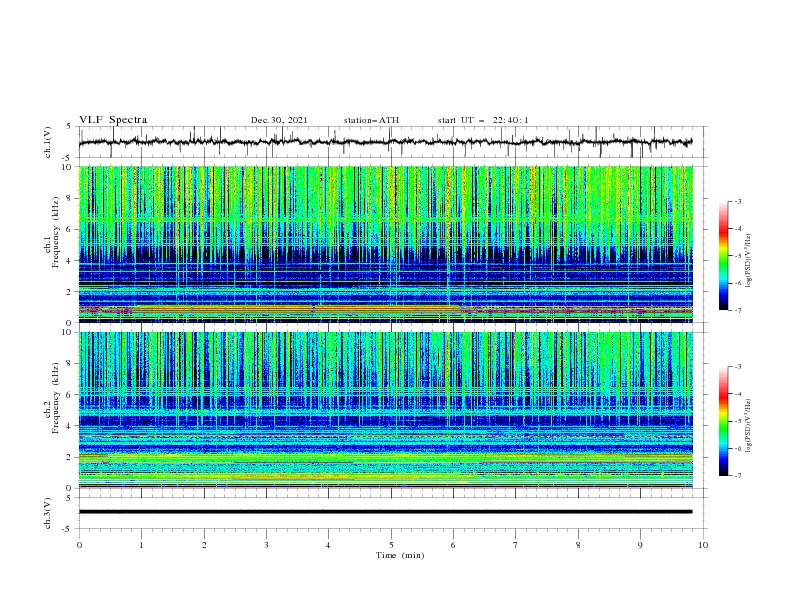Click the ch.1 'log(PSD)(V²/Hz)' color bar label
Screen dimensions: 792x612
pyautogui.click(x=748, y=261)
